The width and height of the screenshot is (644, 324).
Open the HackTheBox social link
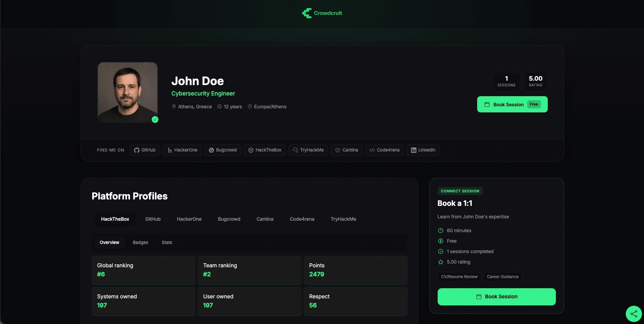[x=265, y=150]
